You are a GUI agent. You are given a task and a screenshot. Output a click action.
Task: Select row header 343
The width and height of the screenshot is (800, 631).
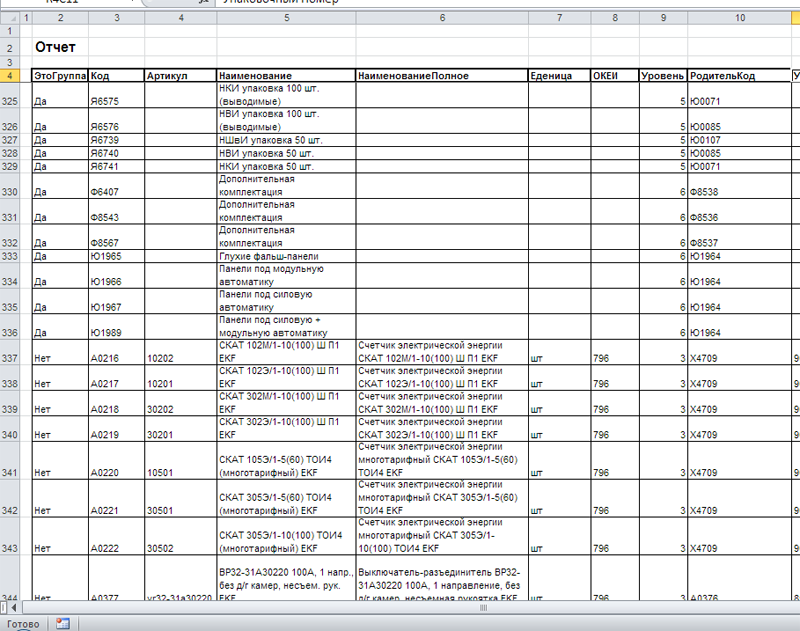(x=9, y=536)
